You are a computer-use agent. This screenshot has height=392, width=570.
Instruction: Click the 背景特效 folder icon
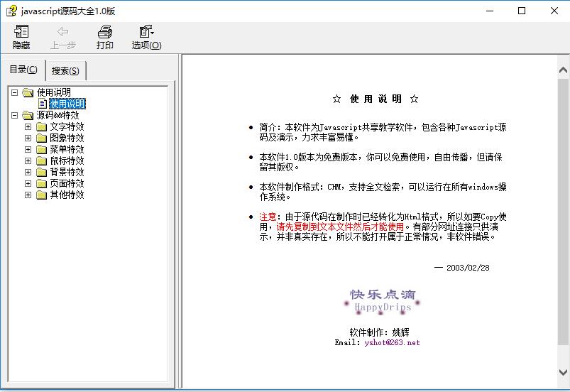tap(41, 172)
